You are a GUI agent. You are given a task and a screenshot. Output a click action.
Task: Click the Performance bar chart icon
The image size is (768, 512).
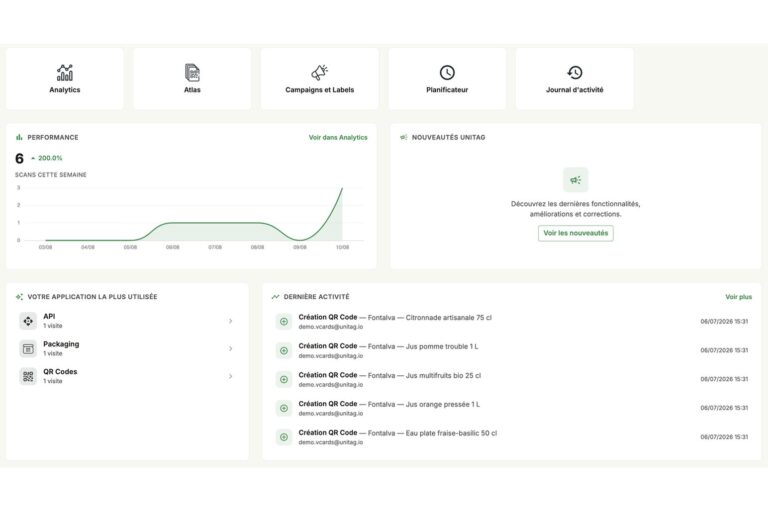(19, 137)
